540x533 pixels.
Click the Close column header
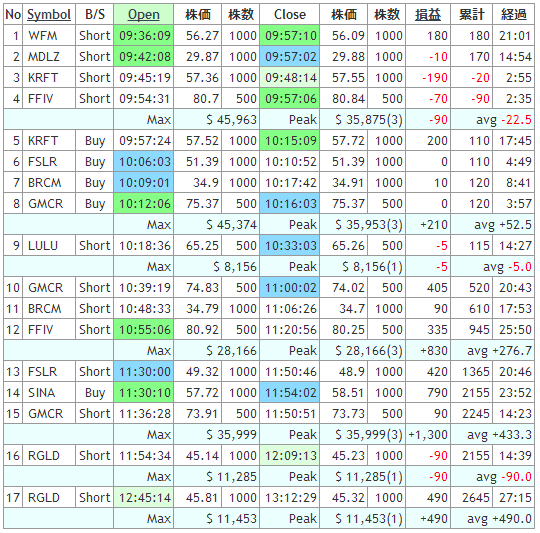290,14
